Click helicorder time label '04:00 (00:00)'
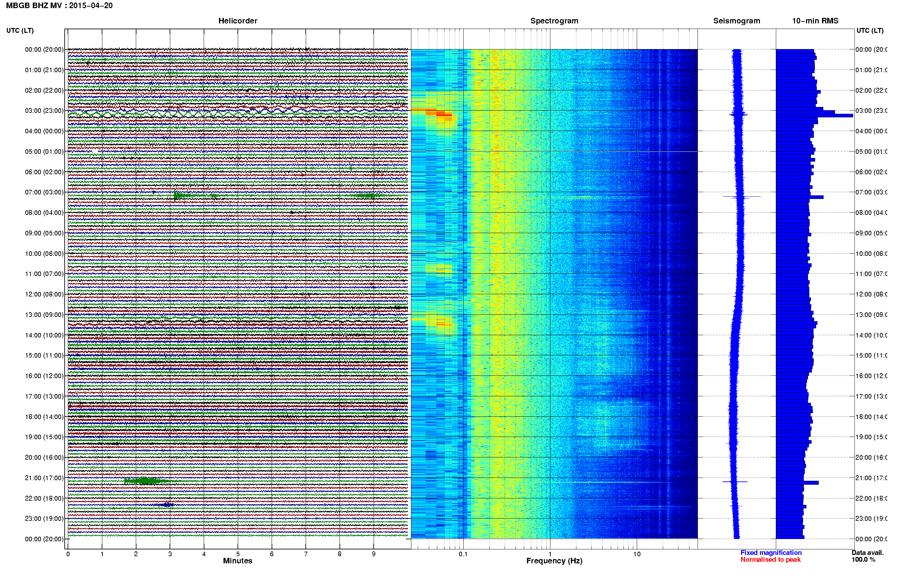 44,131
